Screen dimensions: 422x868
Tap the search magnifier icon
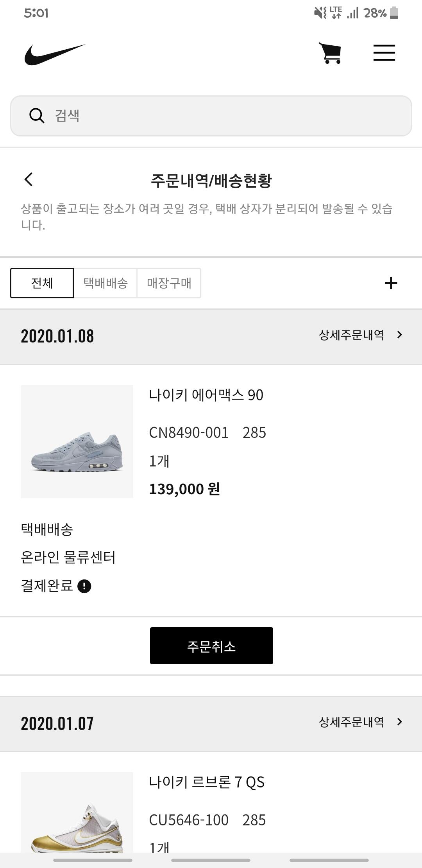pos(37,116)
